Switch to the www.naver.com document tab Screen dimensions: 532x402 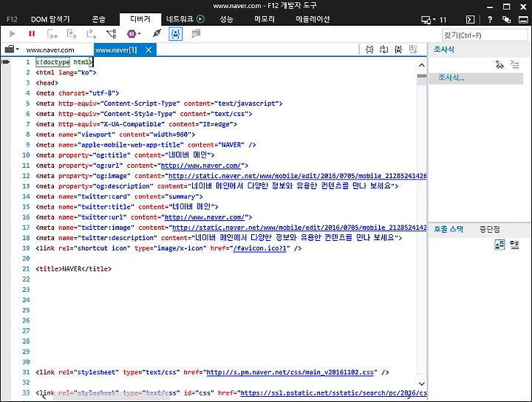50,50
